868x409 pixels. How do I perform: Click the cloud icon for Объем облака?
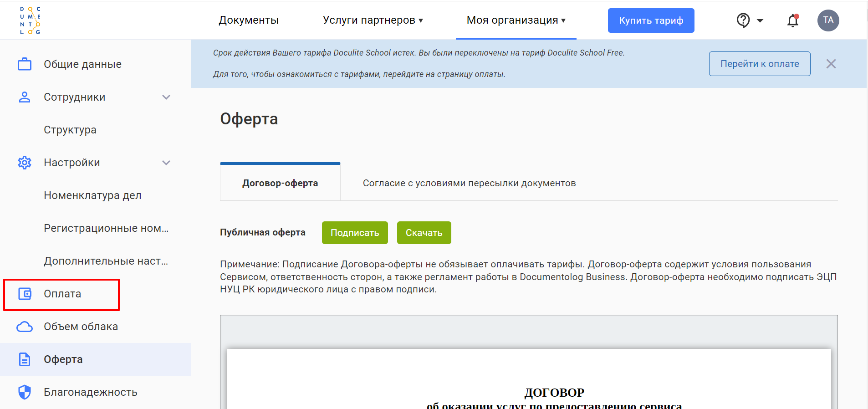click(25, 327)
